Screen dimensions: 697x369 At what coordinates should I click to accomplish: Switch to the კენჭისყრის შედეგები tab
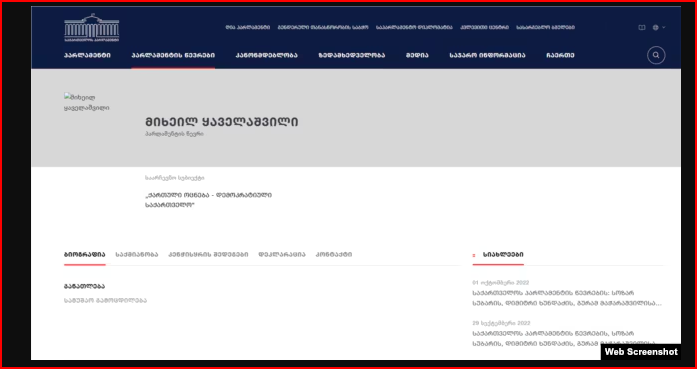point(208,255)
